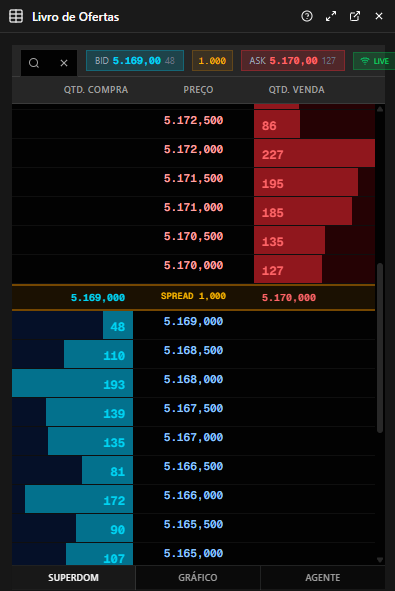Click the price row 5.171,500

[193, 182]
